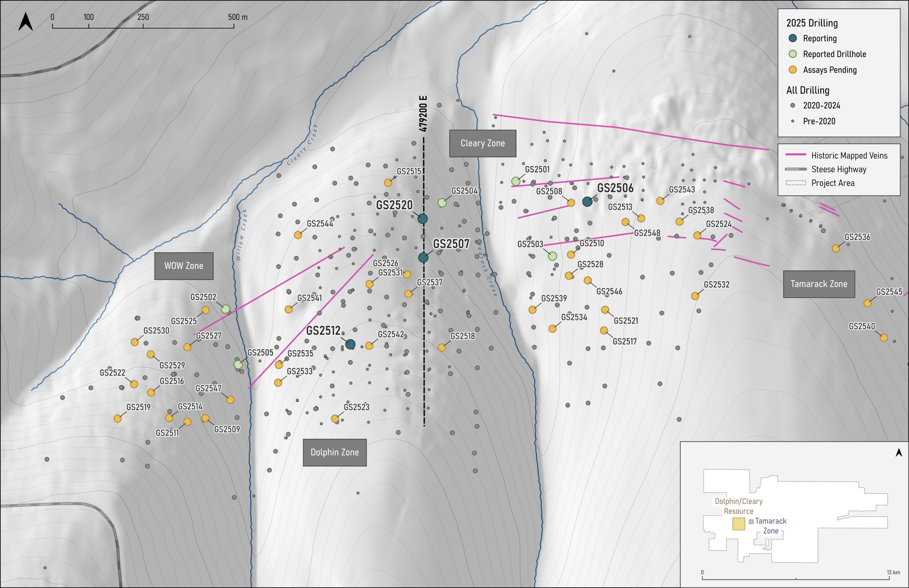Select the GS2536 assays pending orange marker
This screenshot has width=909, height=588.
(x=836, y=248)
